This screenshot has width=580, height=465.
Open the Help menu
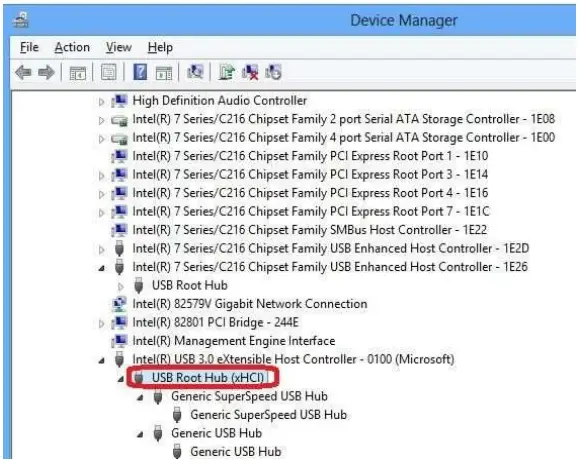[160, 47]
